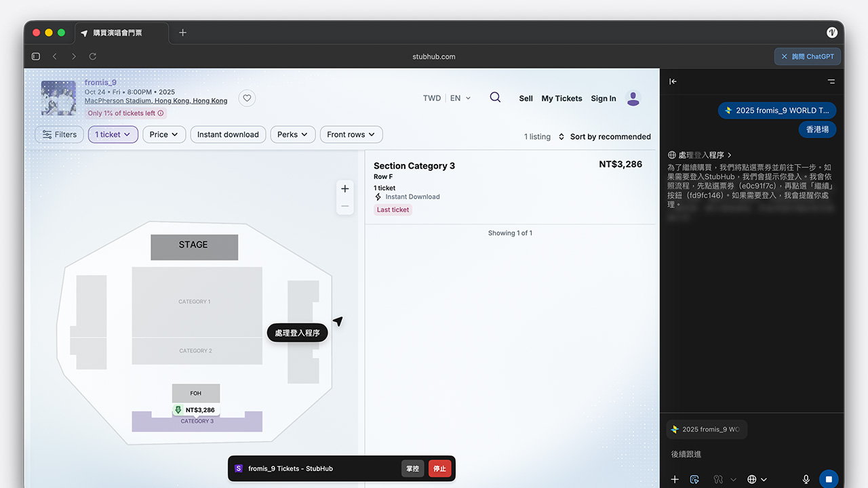Open the Sort by recommended selector
The image size is (868, 488).
click(604, 136)
